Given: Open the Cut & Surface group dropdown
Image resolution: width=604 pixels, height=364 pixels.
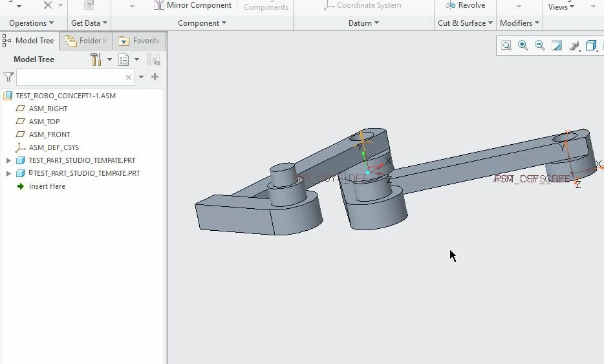Looking at the screenshot, I should click(466, 23).
